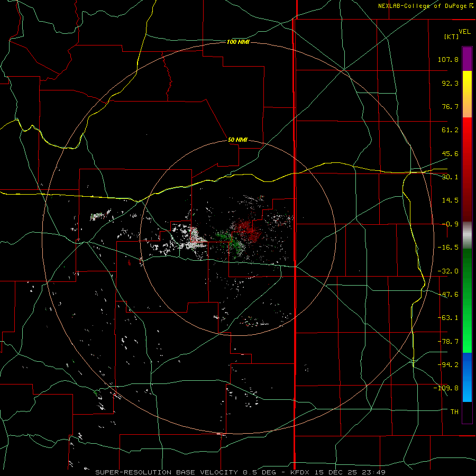This screenshot has height=476, width=476.
Task: Click the blue segment of the color bar
Action: pyautogui.click(x=467, y=377)
